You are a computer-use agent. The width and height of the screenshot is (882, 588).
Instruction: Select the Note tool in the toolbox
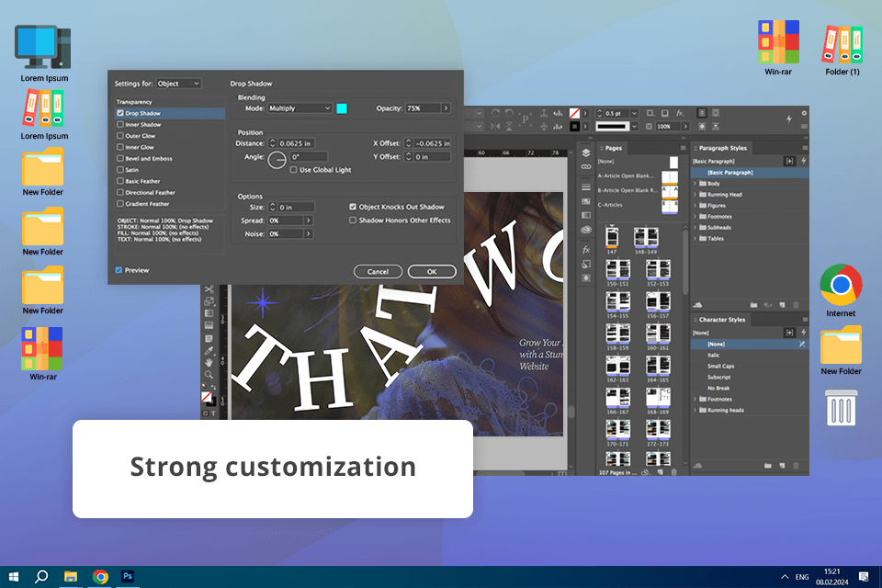coord(209,338)
